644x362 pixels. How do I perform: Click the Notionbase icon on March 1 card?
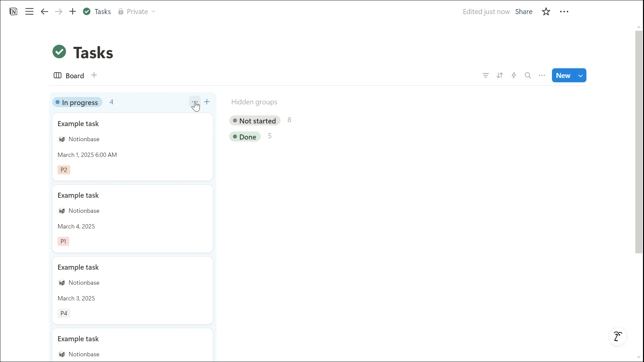[62, 139]
